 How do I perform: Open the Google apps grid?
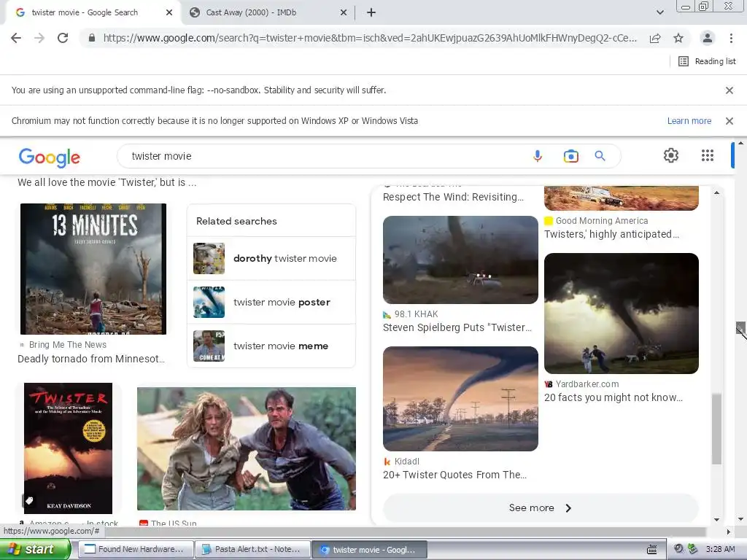click(708, 155)
